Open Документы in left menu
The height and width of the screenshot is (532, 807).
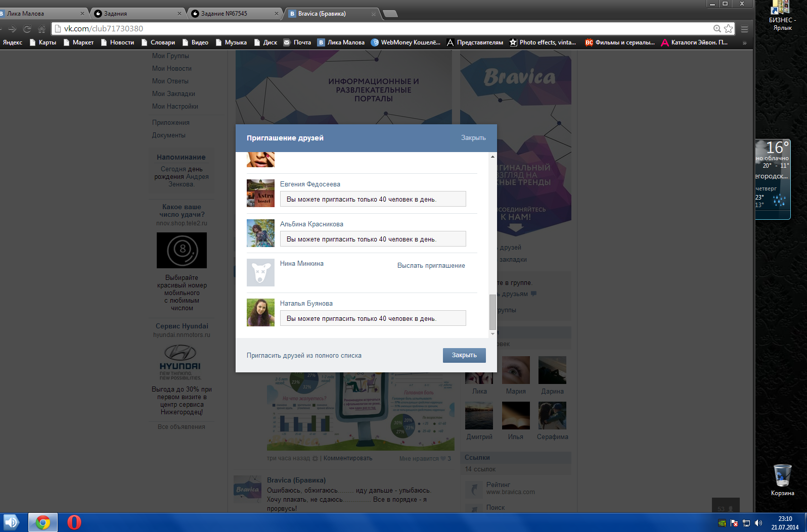click(168, 135)
